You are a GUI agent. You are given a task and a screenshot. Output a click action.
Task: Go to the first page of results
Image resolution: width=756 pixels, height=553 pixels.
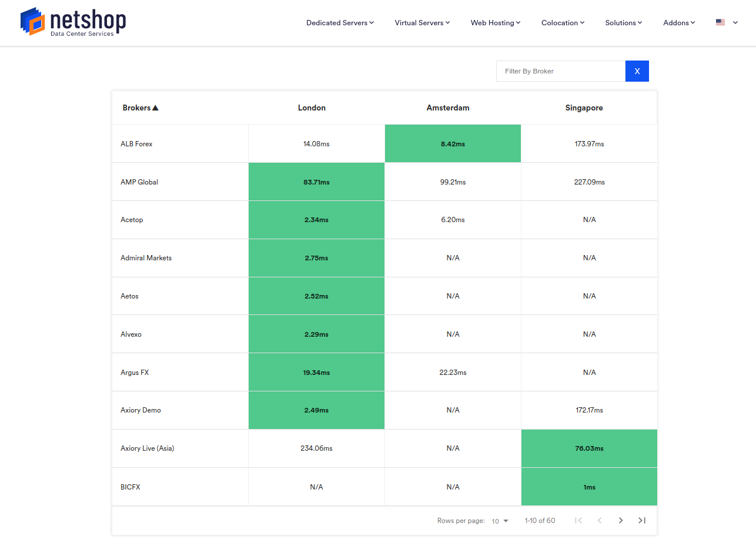pyautogui.click(x=578, y=521)
